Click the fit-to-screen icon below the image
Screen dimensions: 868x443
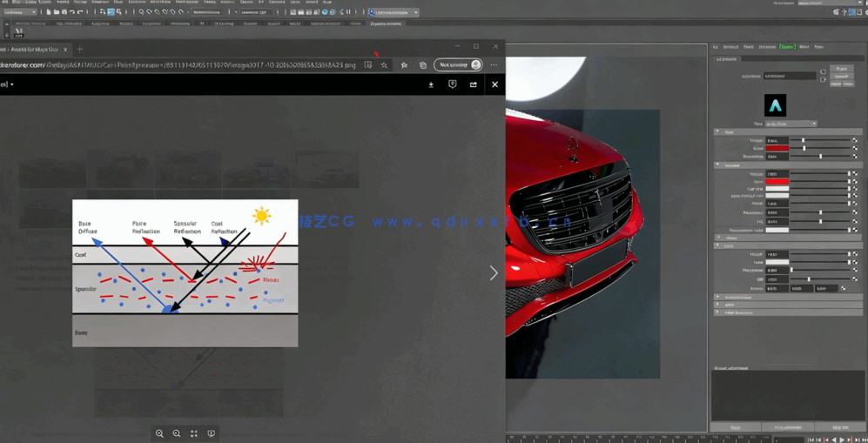click(194, 433)
